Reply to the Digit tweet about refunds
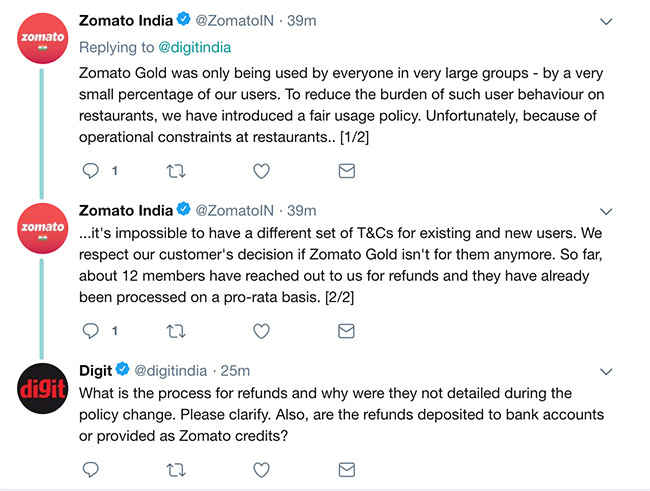Image resolution: width=650 pixels, height=491 pixels. point(90,469)
